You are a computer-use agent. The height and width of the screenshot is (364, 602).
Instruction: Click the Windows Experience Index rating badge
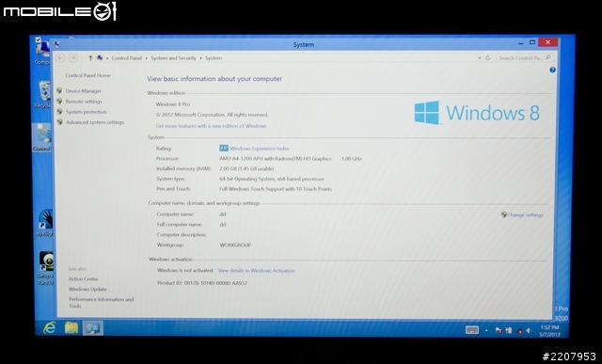click(x=224, y=149)
